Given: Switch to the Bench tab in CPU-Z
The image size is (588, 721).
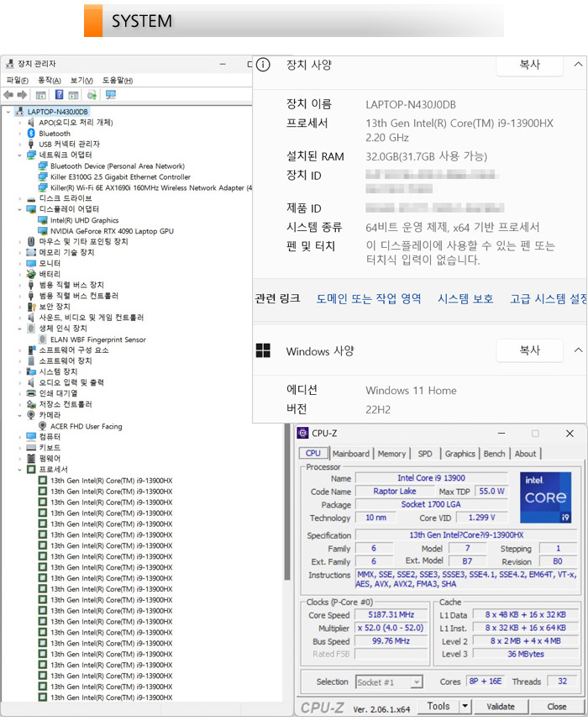Looking at the screenshot, I should tap(494, 454).
